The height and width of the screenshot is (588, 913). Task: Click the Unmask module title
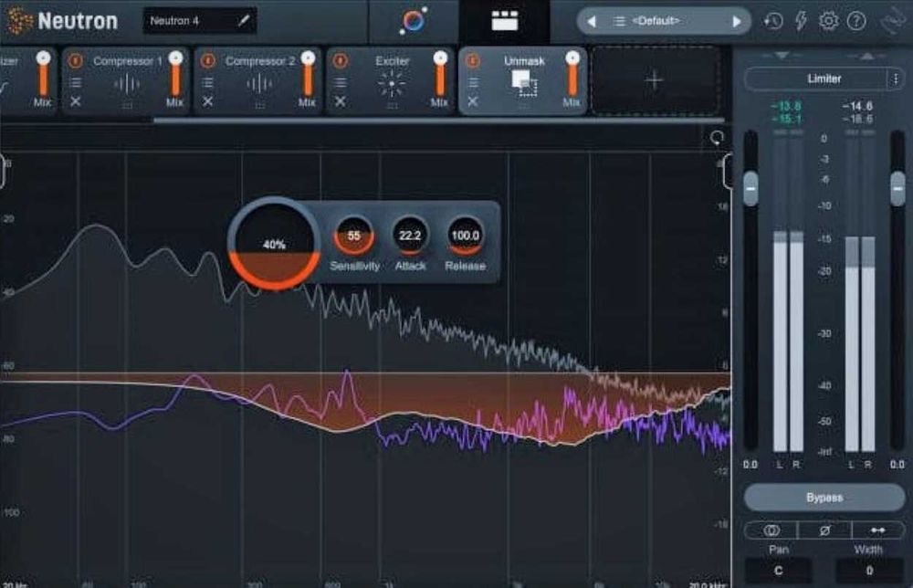coord(524,61)
